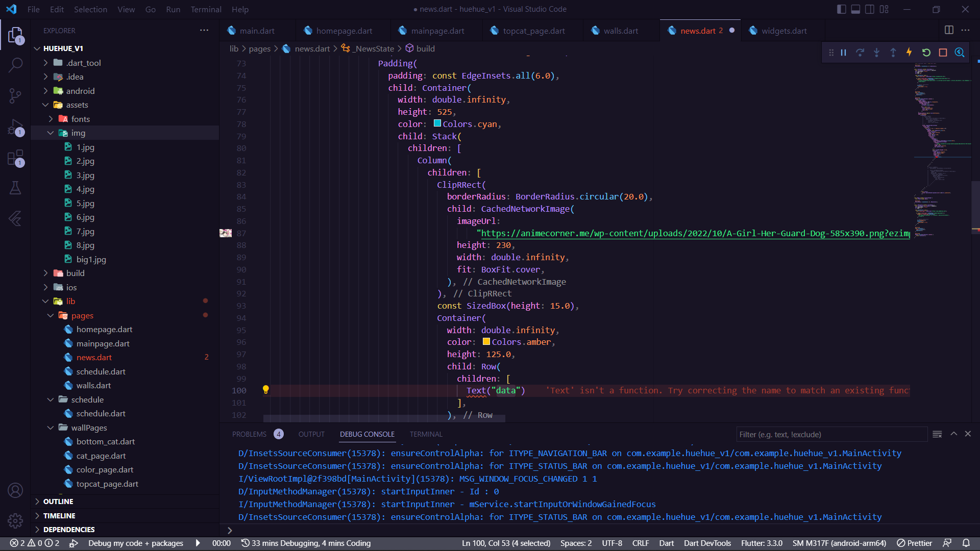Open Source Control view
980x551 pixels.
point(15,95)
